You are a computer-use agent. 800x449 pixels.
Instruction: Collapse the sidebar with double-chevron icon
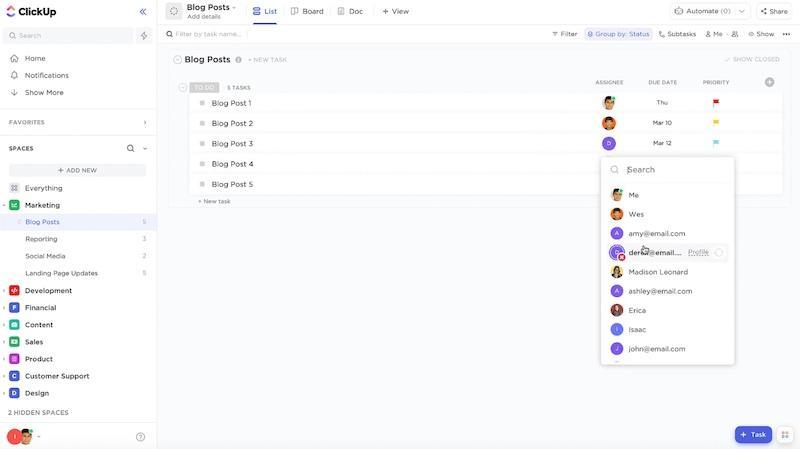(x=143, y=11)
